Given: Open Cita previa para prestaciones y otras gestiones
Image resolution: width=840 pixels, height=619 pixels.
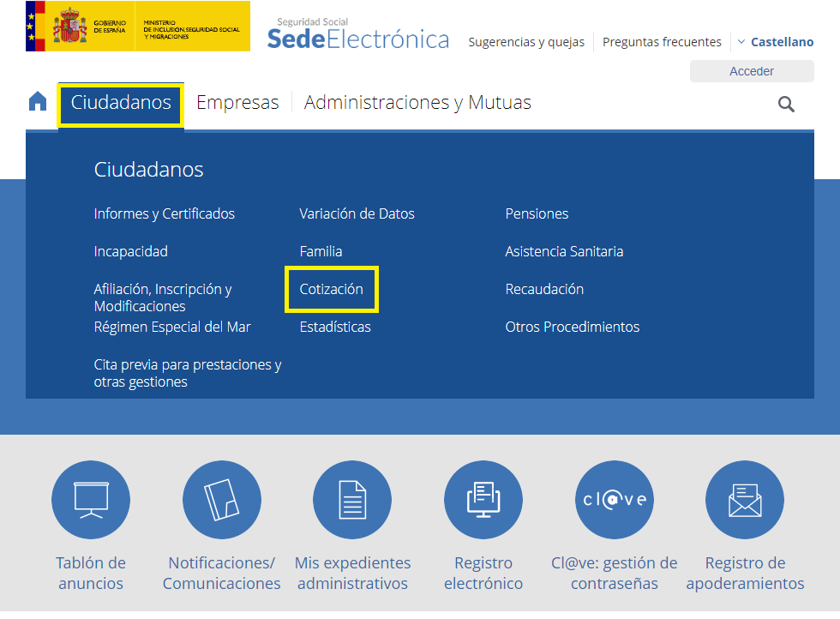Looking at the screenshot, I should coord(188,373).
